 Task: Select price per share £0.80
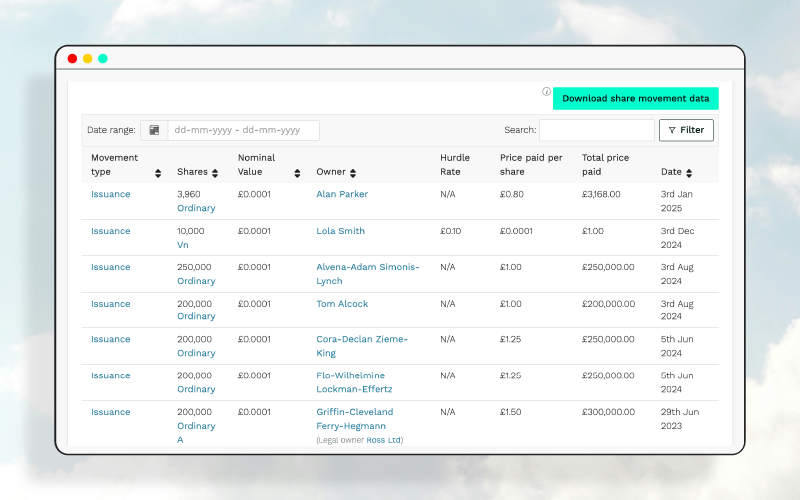pyautogui.click(x=512, y=194)
